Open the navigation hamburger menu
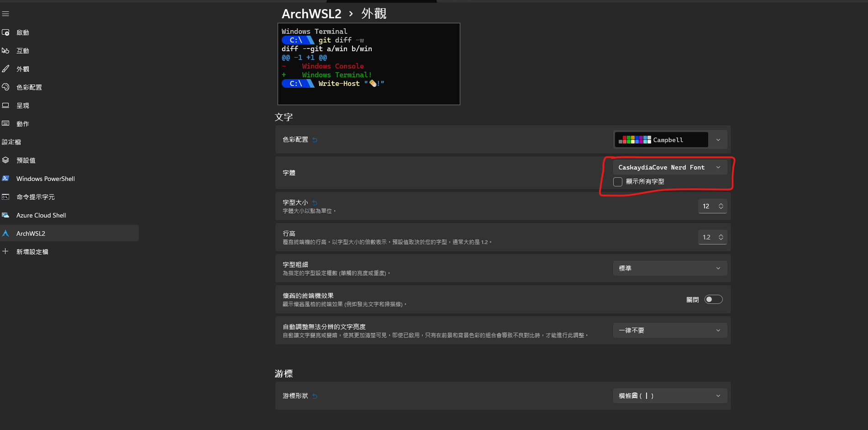 pos(6,13)
